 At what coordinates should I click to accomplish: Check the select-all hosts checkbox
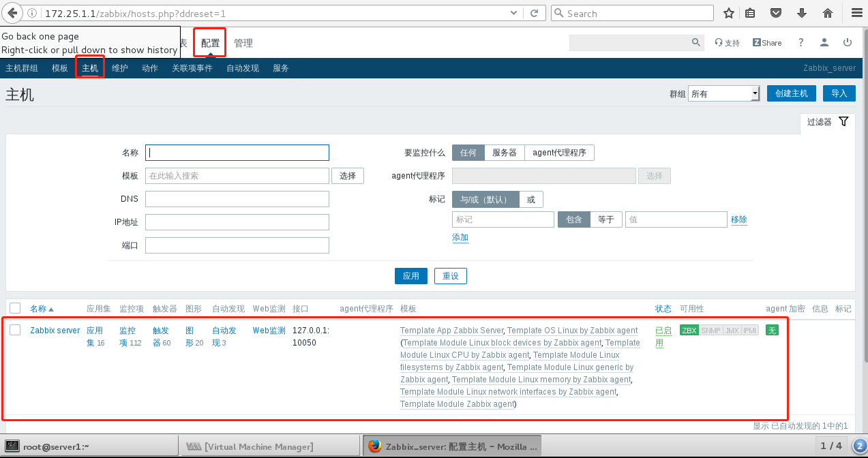tap(15, 308)
